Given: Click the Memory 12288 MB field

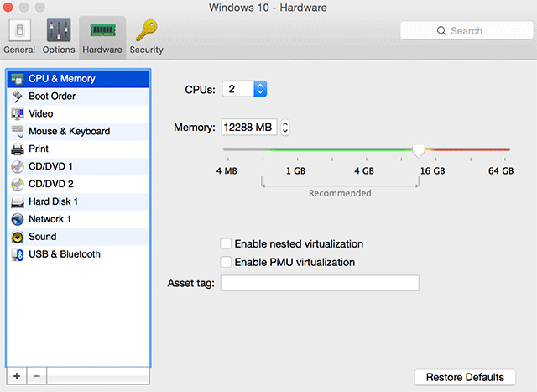Looking at the screenshot, I should point(249,128).
